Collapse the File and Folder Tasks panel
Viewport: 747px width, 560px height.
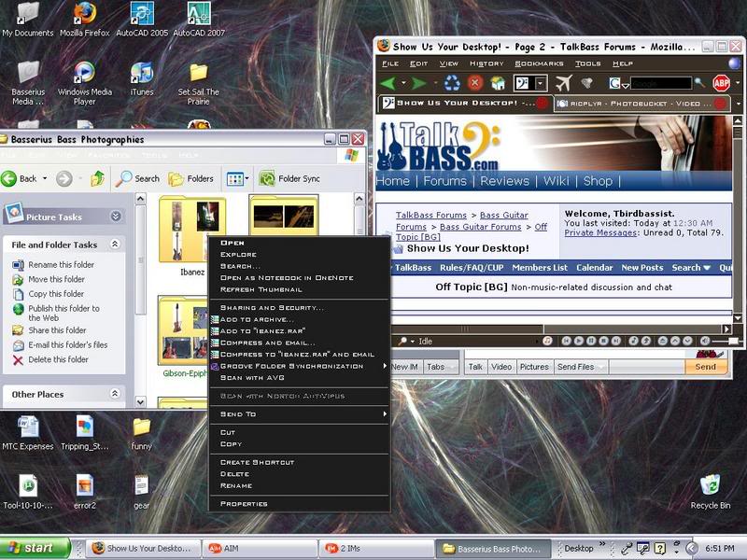(x=115, y=245)
